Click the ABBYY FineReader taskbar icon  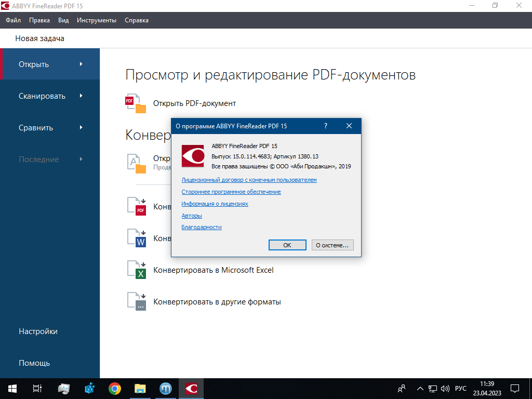click(191, 389)
